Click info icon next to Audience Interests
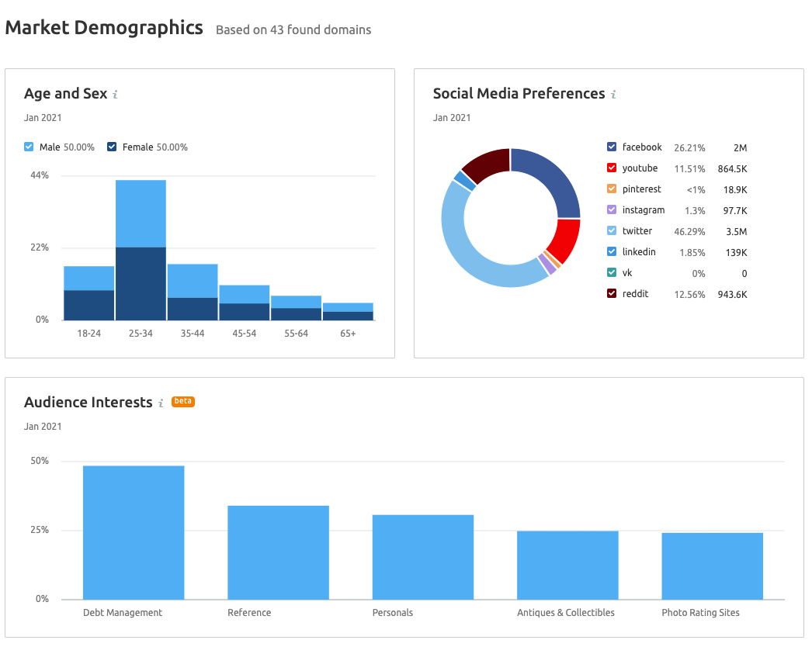Screen dimensions: 812x647 tap(161, 403)
